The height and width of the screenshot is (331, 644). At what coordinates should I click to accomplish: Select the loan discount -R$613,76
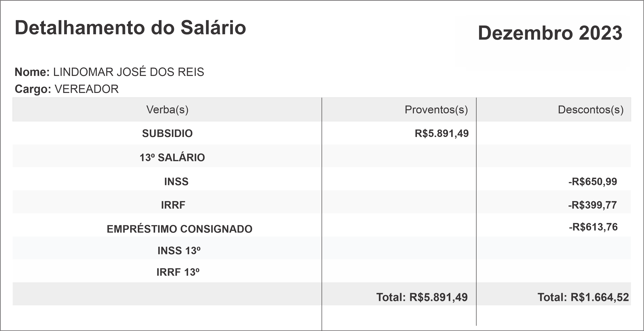(x=593, y=227)
